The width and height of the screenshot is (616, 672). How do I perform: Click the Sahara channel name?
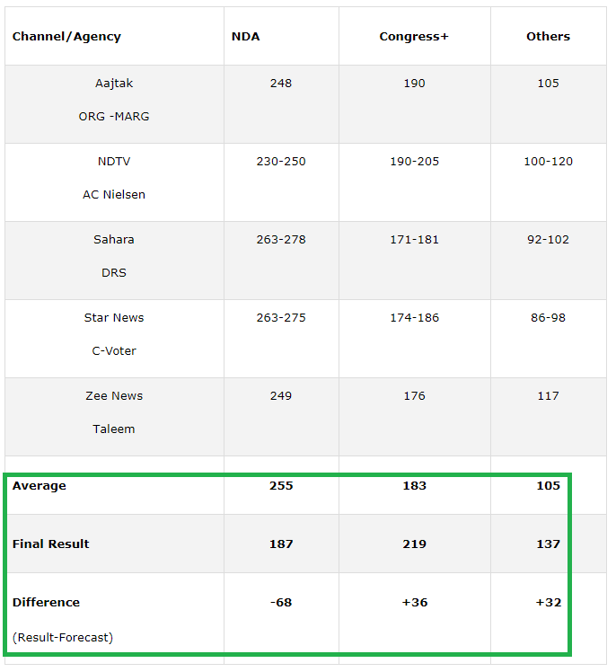(114, 240)
